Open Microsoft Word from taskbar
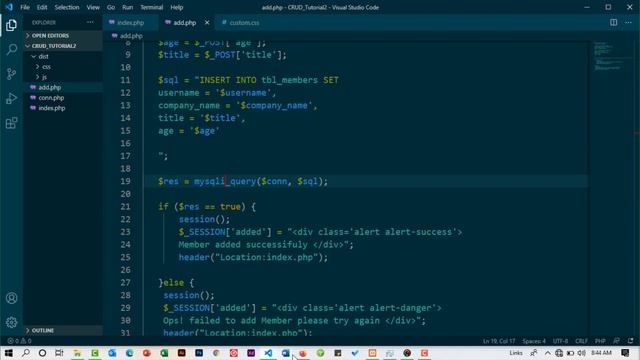The width and height of the screenshot is (640, 360). click(x=286, y=353)
